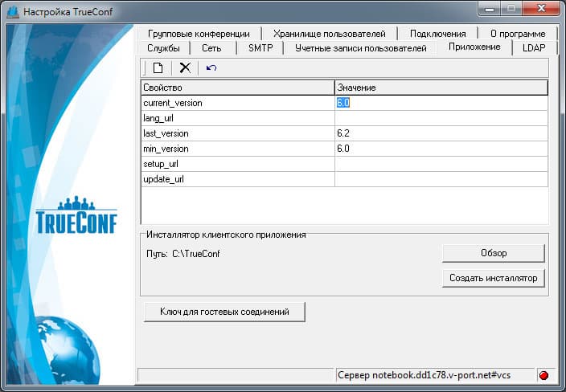Open the Сеть tab
Image resolution: width=566 pixels, height=392 pixels.
coord(211,48)
